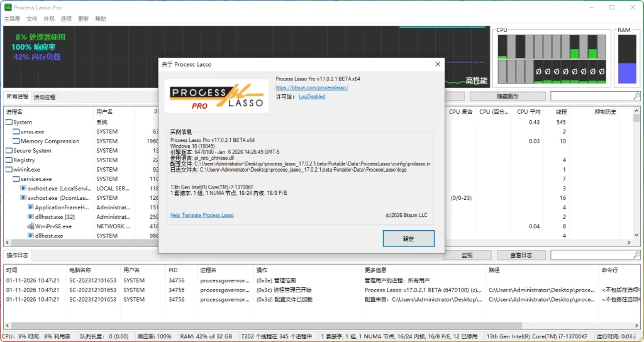This screenshot has width=644, height=342.
Task: Click the action log search magnifier icon
Action: [636, 255]
